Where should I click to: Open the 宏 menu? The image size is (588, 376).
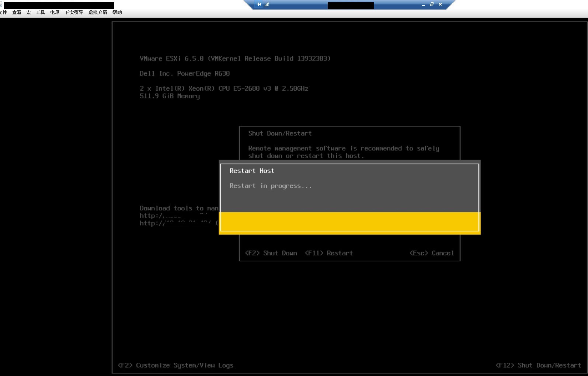pyautogui.click(x=29, y=12)
